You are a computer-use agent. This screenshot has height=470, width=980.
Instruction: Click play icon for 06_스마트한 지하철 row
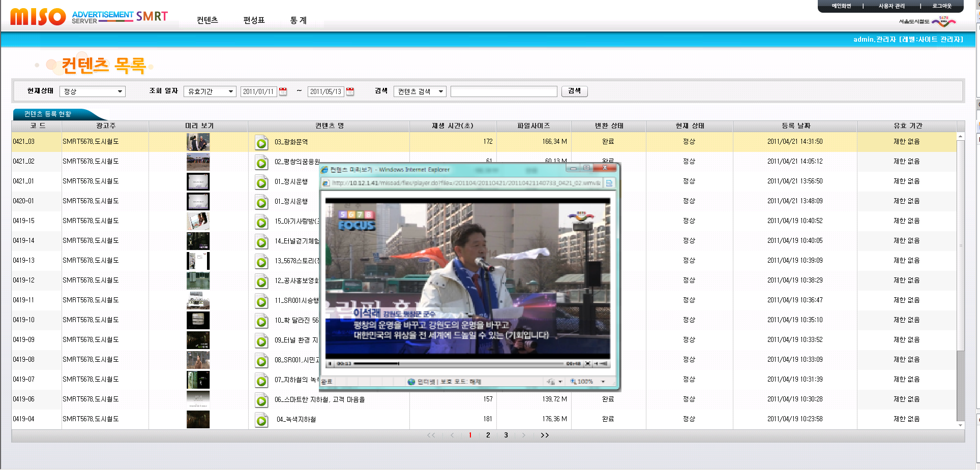pos(261,400)
